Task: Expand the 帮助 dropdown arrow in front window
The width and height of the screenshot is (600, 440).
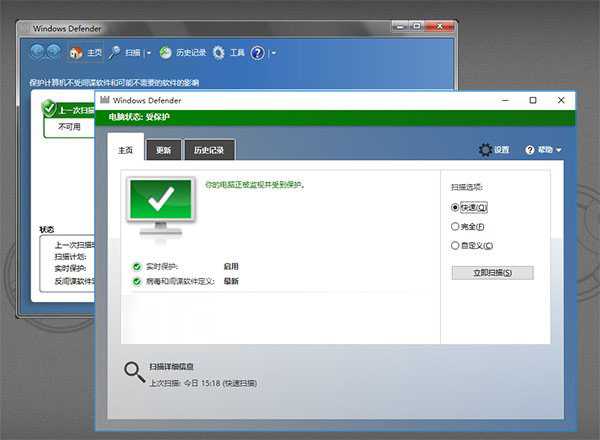Action: point(558,150)
